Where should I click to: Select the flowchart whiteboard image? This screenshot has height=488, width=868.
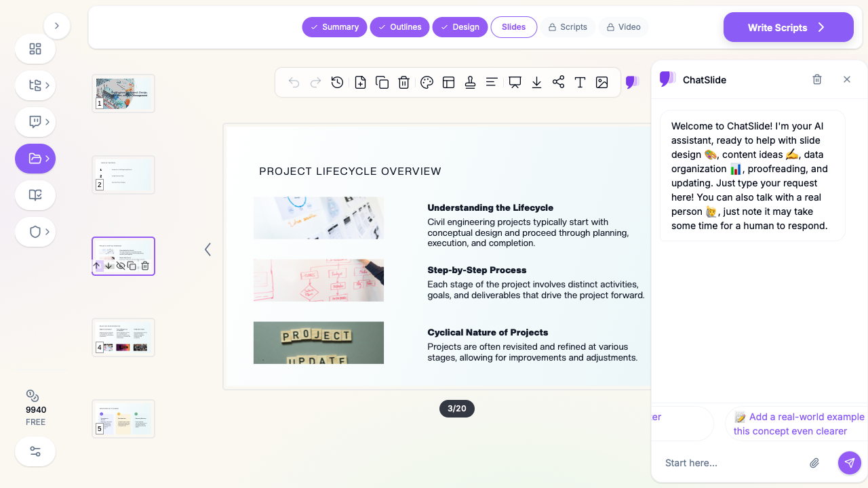pyautogui.click(x=319, y=280)
